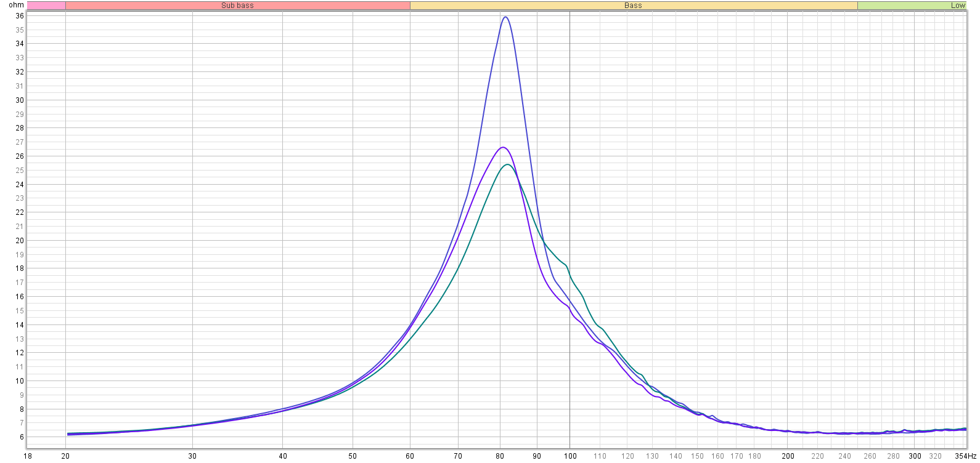
Task: Click the Sub bass band label
Action: pyautogui.click(x=237, y=6)
